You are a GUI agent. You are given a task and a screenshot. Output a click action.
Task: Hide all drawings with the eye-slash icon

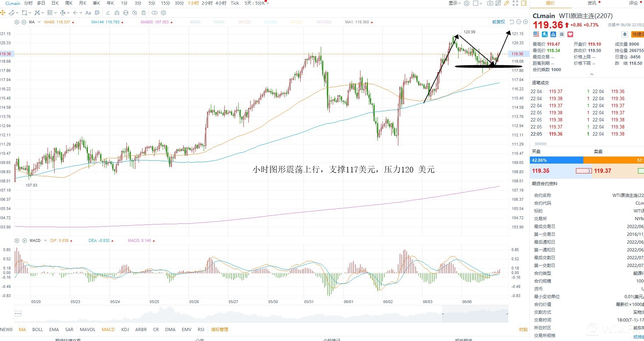coord(135,13)
